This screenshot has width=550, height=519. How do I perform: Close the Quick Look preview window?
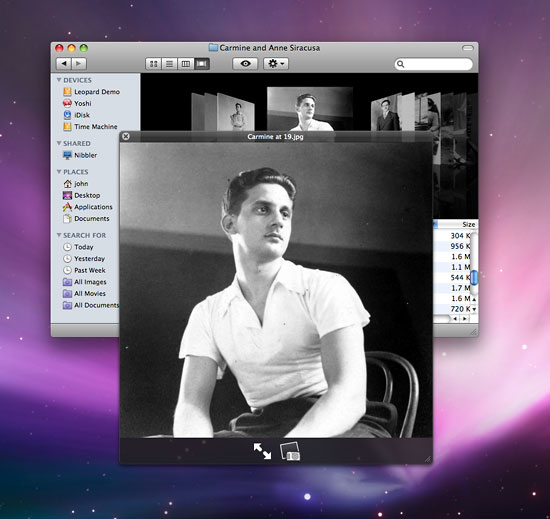[126, 136]
